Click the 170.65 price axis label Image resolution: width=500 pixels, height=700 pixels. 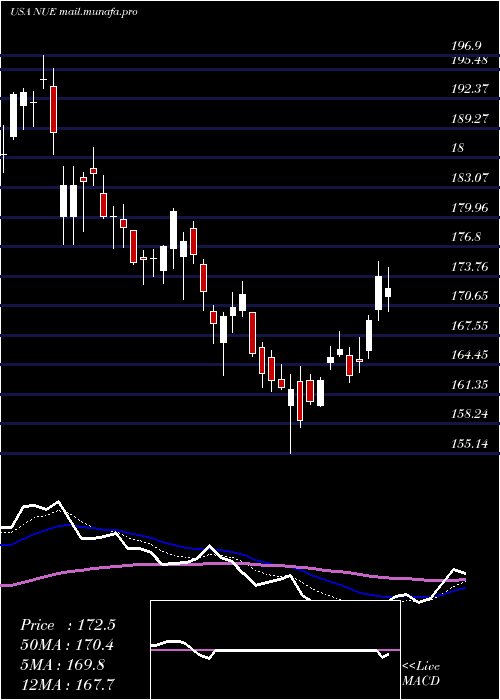[469, 296]
